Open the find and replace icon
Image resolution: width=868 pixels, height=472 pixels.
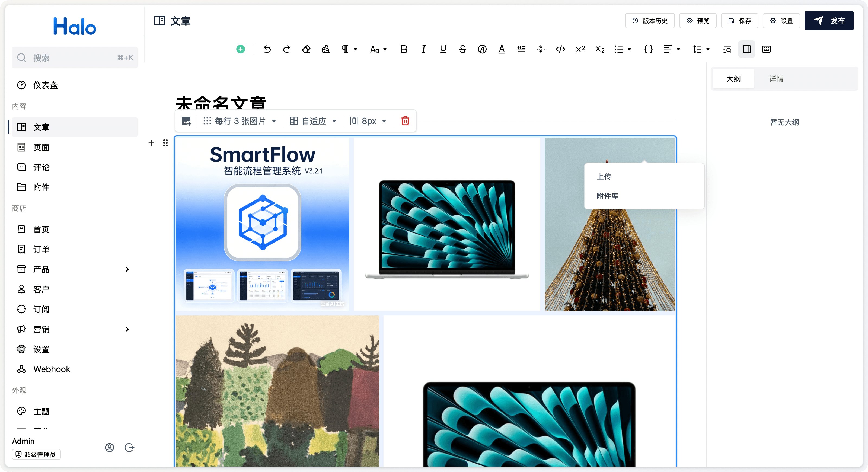click(x=727, y=49)
